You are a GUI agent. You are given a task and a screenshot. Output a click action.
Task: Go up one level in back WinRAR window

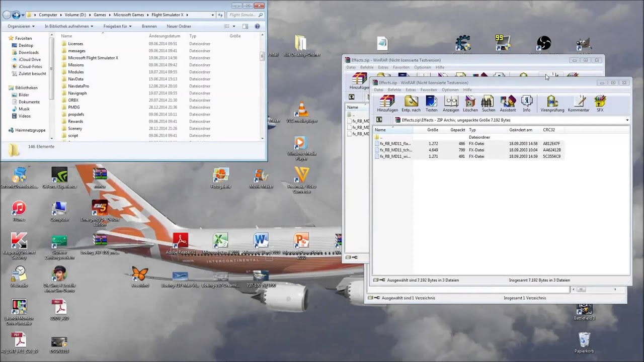click(351, 97)
